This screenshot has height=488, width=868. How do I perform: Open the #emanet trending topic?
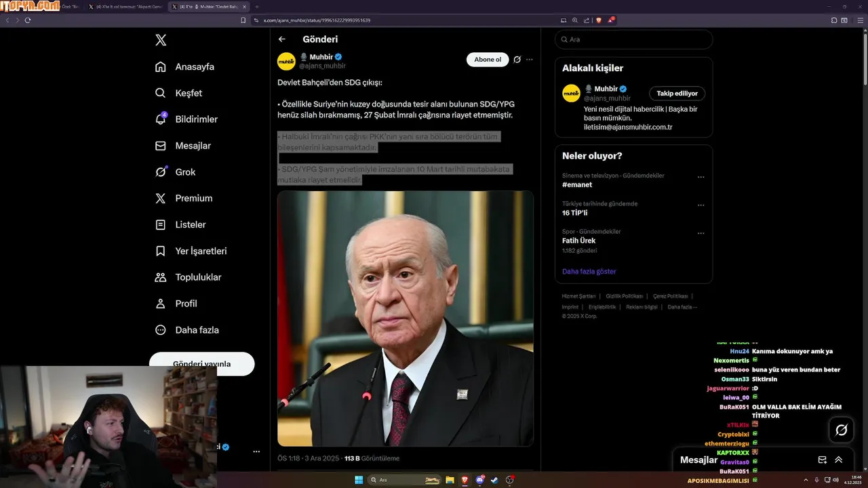[x=577, y=184]
